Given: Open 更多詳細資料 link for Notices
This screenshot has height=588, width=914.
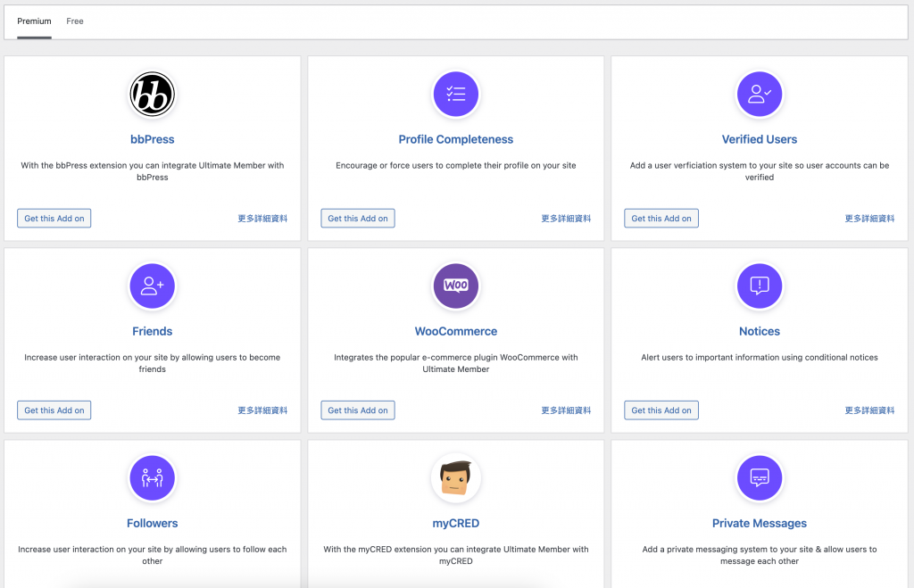Looking at the screenshot, I should coord(869,410).
